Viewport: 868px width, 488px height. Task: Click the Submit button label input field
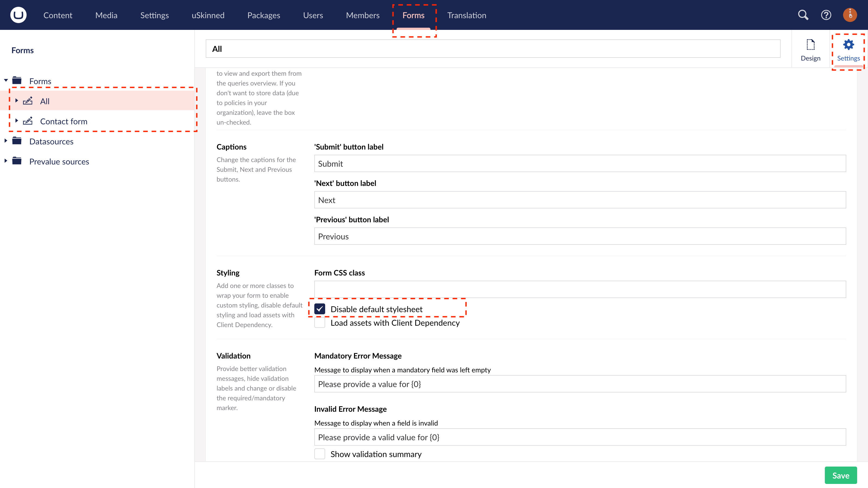[580, 163]
